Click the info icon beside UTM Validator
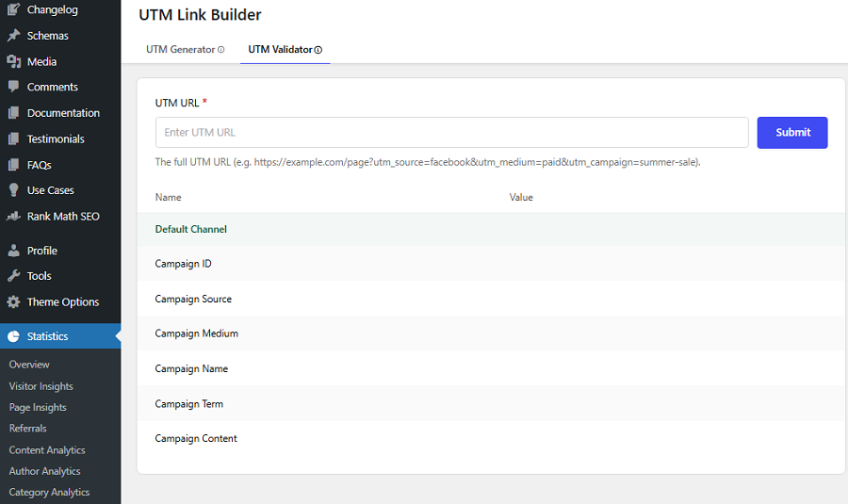 coord(318,50)
